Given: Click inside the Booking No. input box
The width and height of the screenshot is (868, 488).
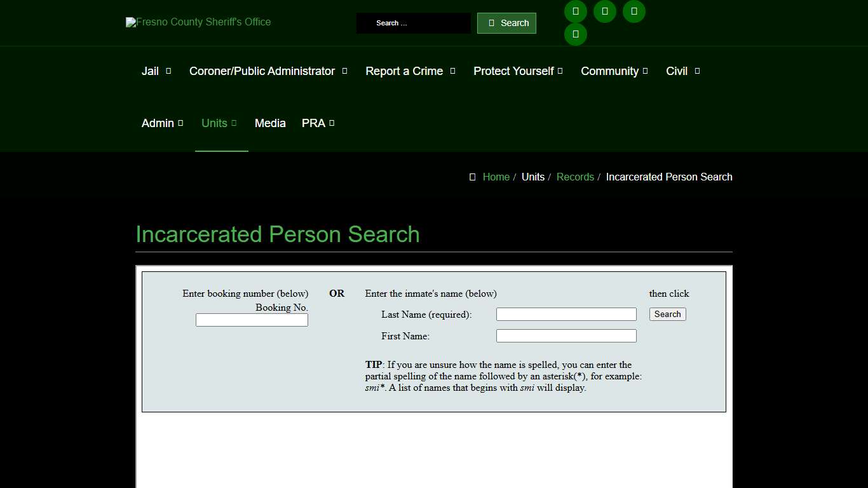Looking at the screenshot, I should tap(251, 320).
